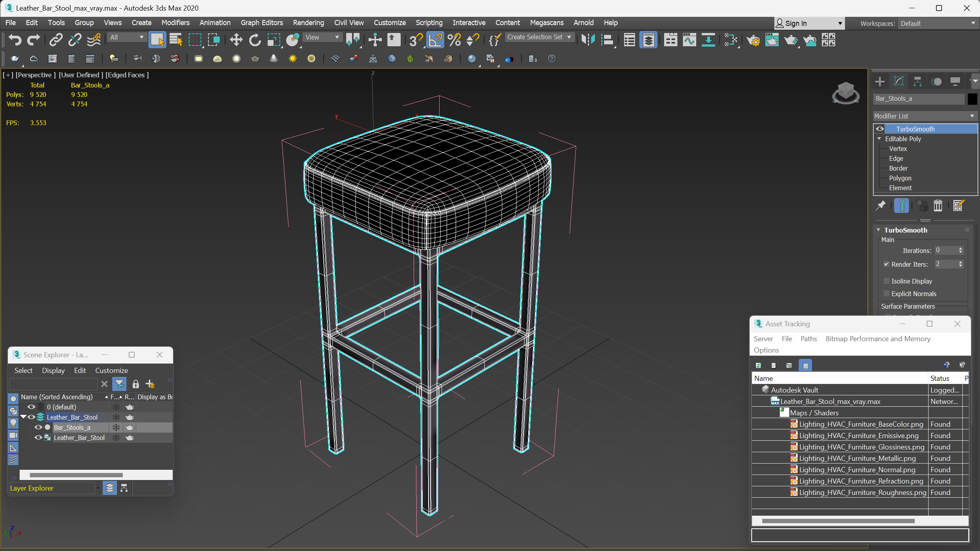Toggle the Angle Snap icon

point(435,40)
